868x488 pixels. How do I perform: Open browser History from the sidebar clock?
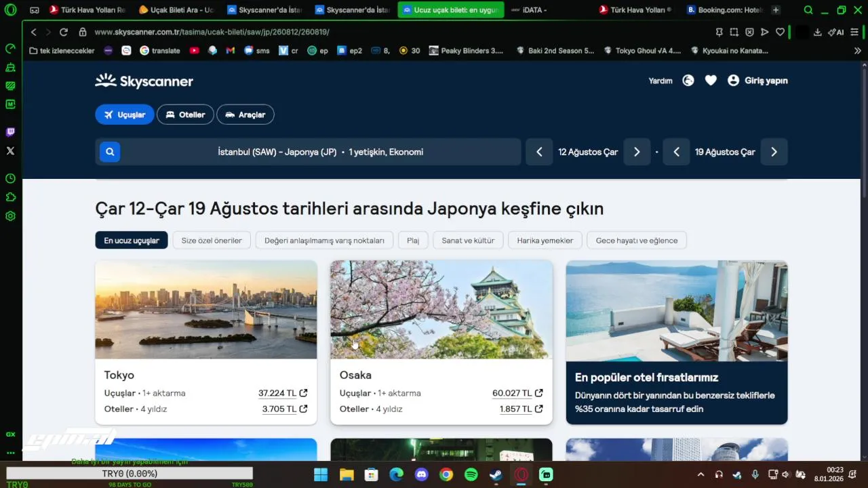tap(10, 178)
